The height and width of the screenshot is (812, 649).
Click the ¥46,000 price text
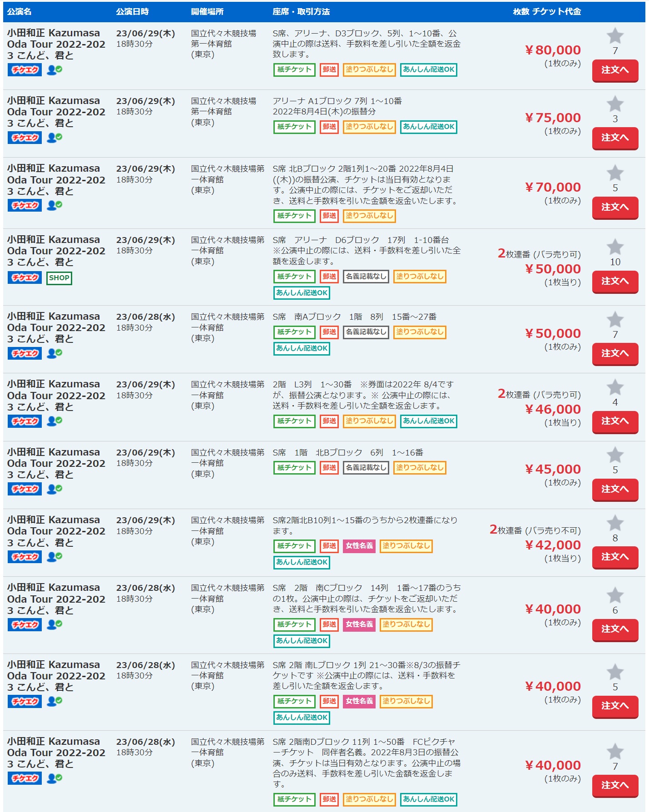click(553, 409)
